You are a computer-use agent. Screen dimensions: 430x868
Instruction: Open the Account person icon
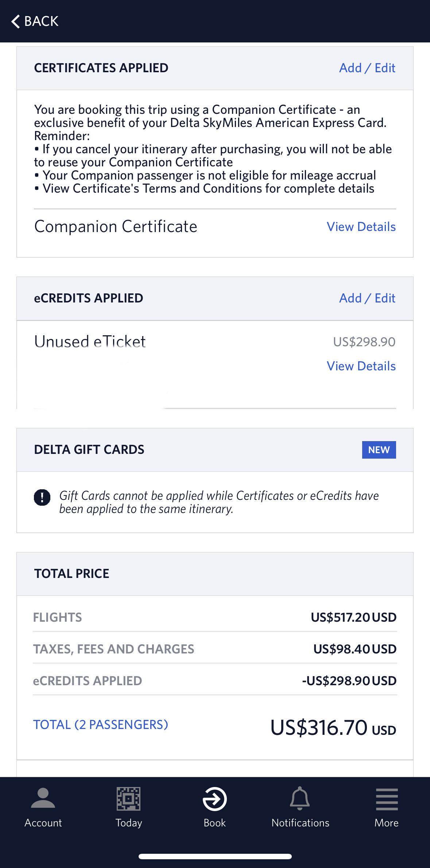[x=43, y=799]
